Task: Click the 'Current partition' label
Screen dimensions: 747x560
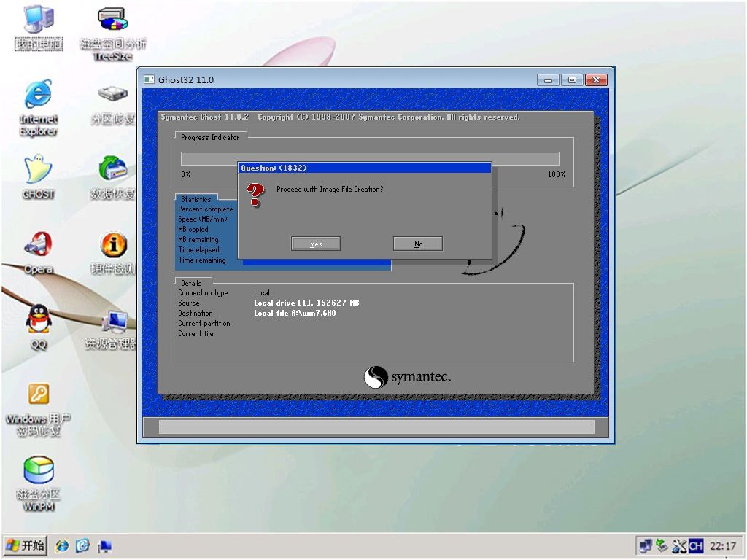Action: coord(204,323)
